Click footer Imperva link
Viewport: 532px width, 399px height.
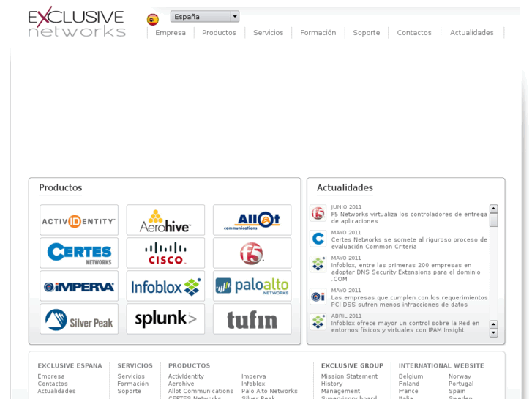(x=254, y=376)
